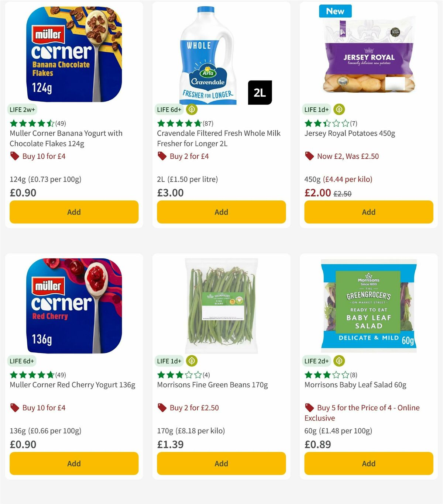Select the star rating for Muller Corner Red Cherry Yogurt
Image resolution: width=443 pixels, height=504 pixels.
coord(32,375)
